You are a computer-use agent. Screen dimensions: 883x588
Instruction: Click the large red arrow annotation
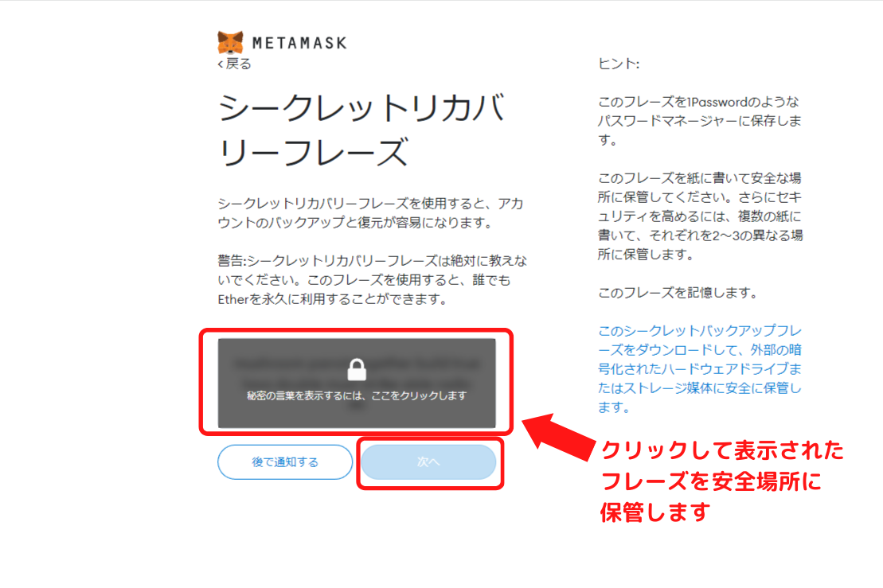tap(559, 438)
